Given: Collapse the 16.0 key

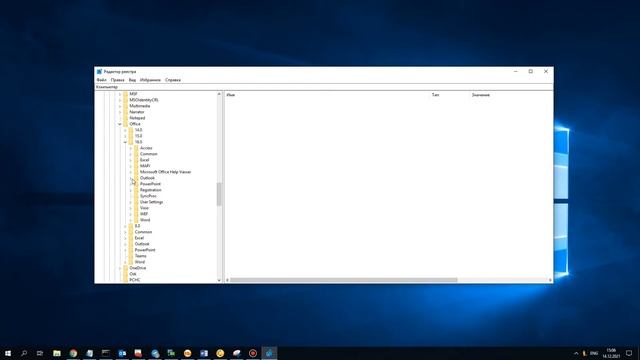Looking at the screenshot, I should coord(125,142).
